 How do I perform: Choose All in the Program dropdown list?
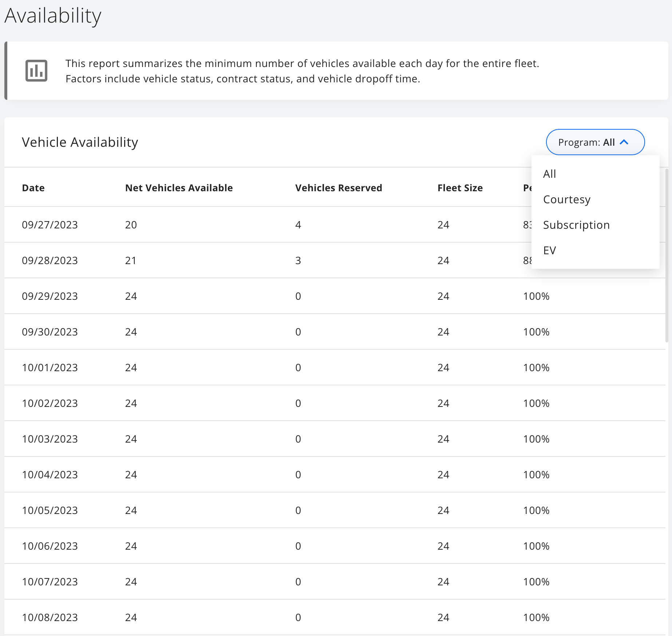coord(550,174)
